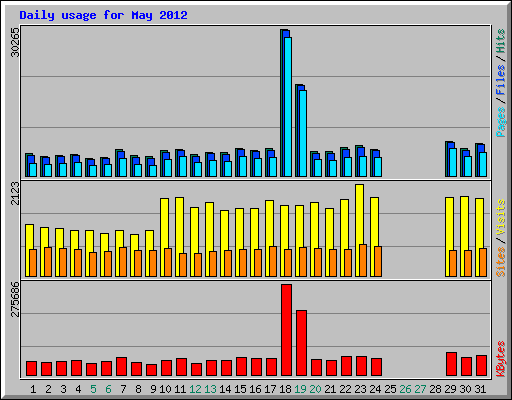Image resolution: width=512 pixels, height=400 pixels.
Task: Click the day label "15" on the x-axis
Action: pyautogui.click(x=240, y=389)
